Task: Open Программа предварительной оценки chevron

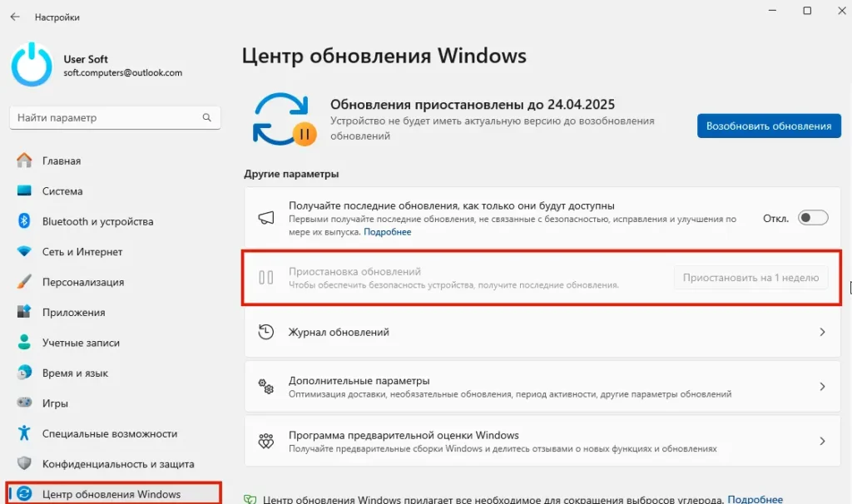Action: [822, 441]
